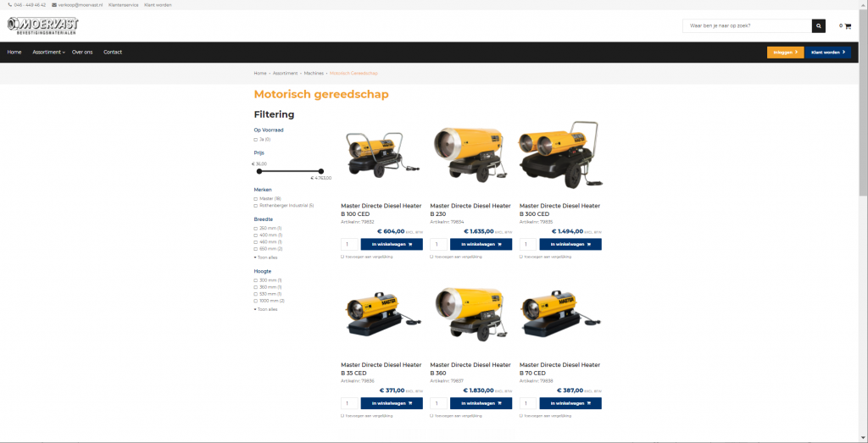
Task: Enable the Op Voorraad 'Ja' checkbox
Action: pyautogui.click(x=256, y=140)
